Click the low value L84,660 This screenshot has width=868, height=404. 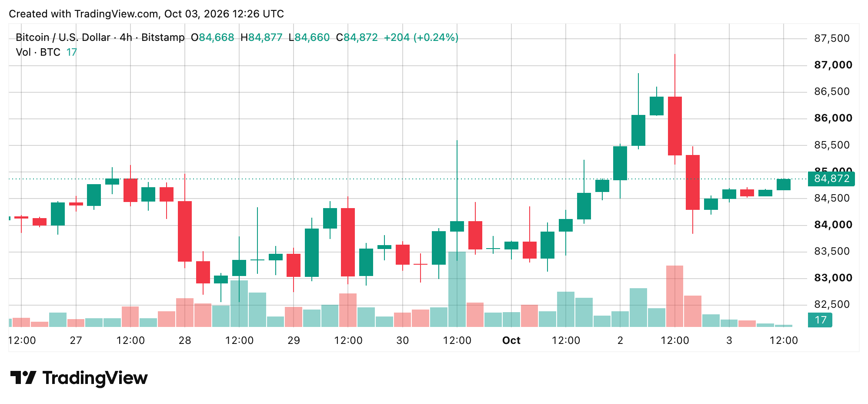pos(309,37)
